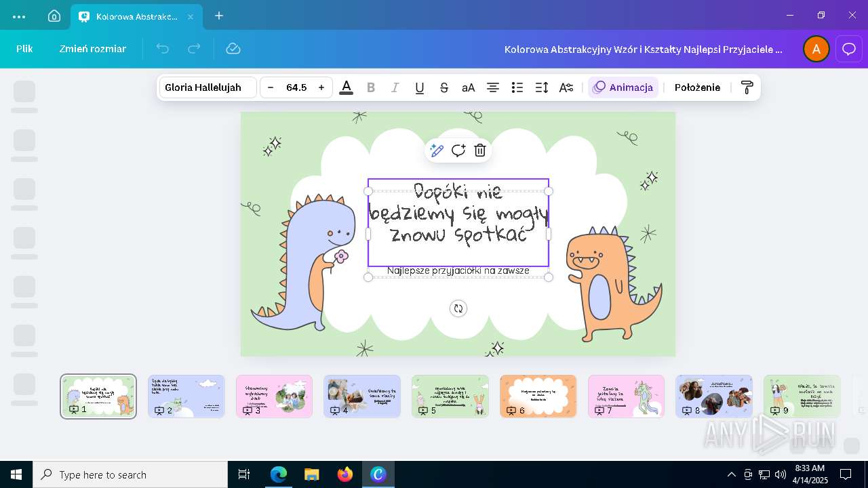Select slide 4 thumbnail
The image size is (868, 488).
(x=362, y=396)
